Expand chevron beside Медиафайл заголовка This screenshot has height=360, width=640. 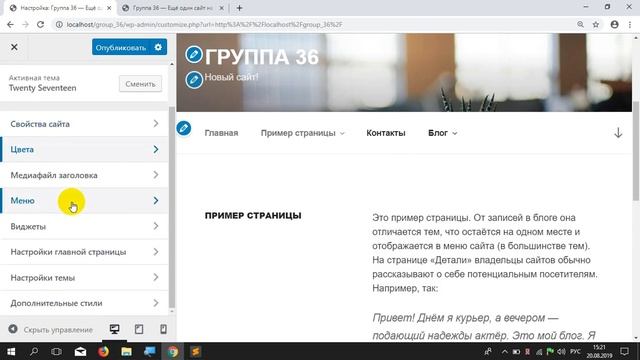tap(156, 175)
